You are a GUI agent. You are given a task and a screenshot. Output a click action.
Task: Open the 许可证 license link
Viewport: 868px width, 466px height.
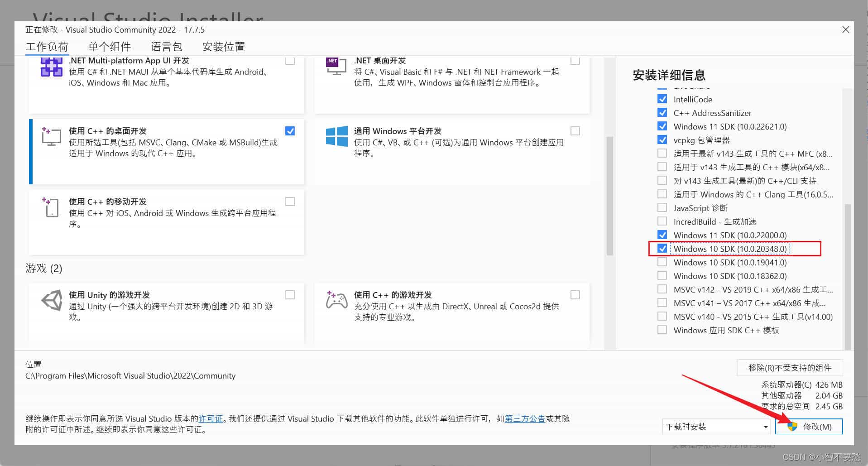pyautogui.click(x=211, y=418)
